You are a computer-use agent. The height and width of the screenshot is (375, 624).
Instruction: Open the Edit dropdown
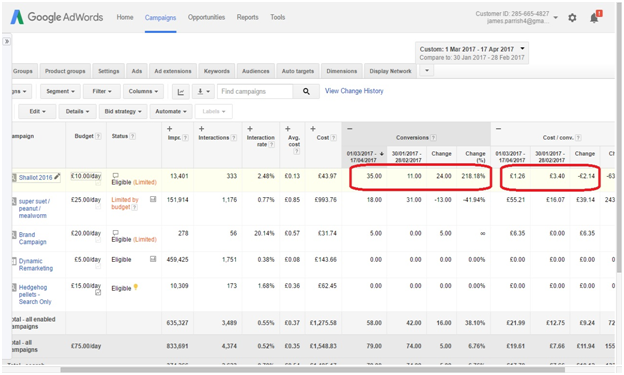pos(37,111)
